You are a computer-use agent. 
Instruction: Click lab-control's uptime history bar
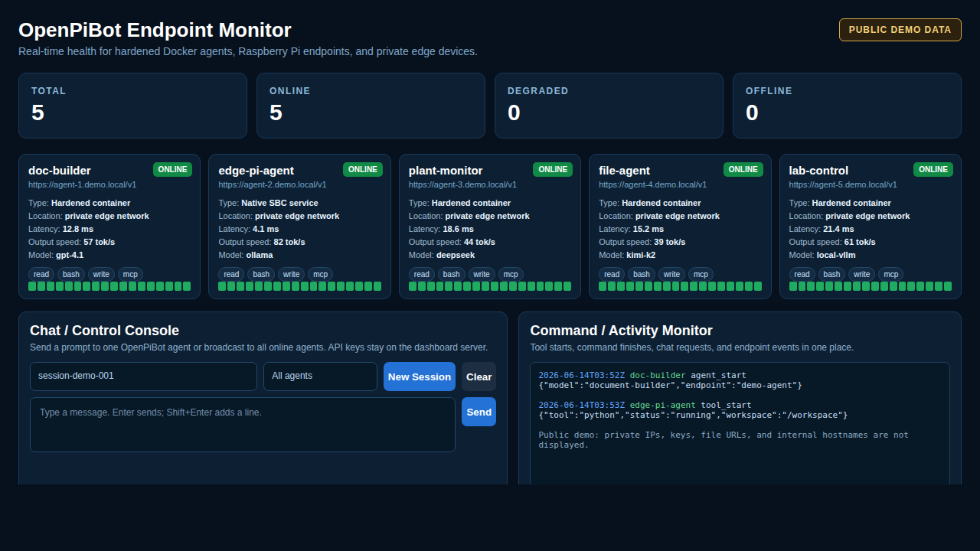coord(871,286)
